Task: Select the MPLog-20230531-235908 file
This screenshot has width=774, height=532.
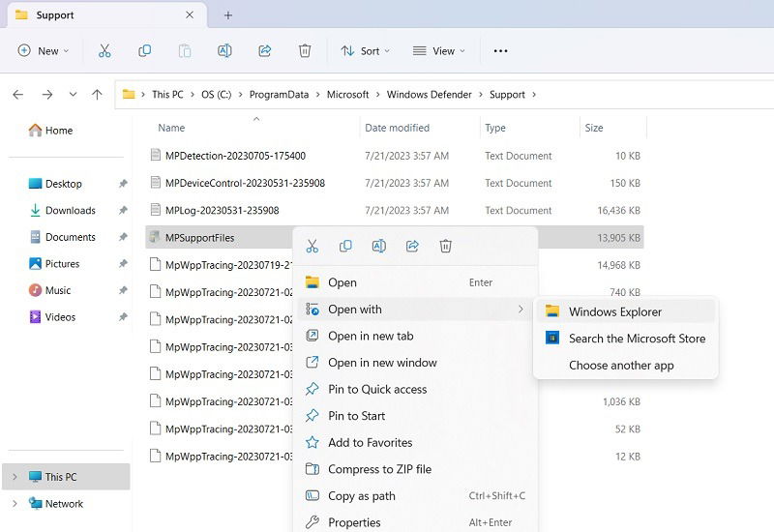Action: pos(222,210)
